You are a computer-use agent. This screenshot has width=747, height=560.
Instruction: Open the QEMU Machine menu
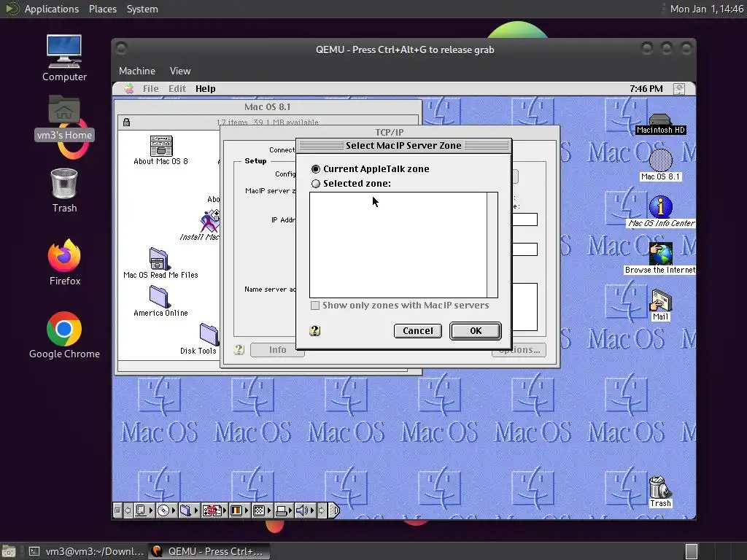coord(136,71)
